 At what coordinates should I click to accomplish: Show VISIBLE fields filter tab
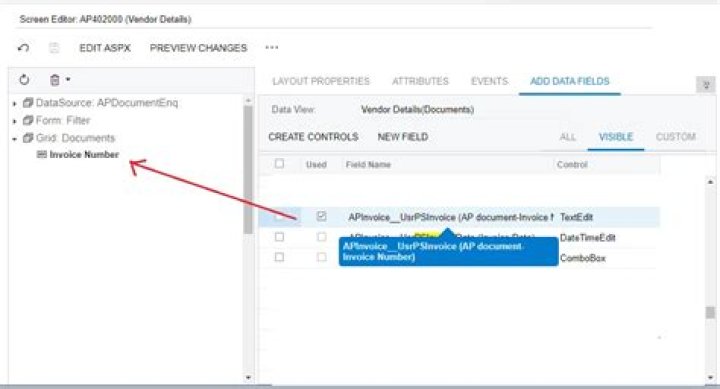pos(616,137)
